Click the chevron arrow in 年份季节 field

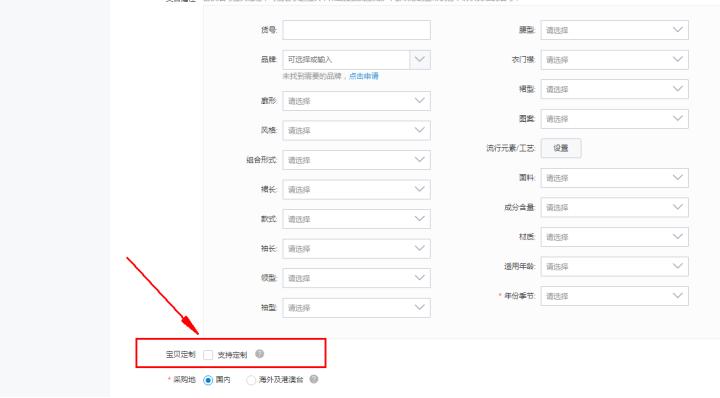click(677, 296)
